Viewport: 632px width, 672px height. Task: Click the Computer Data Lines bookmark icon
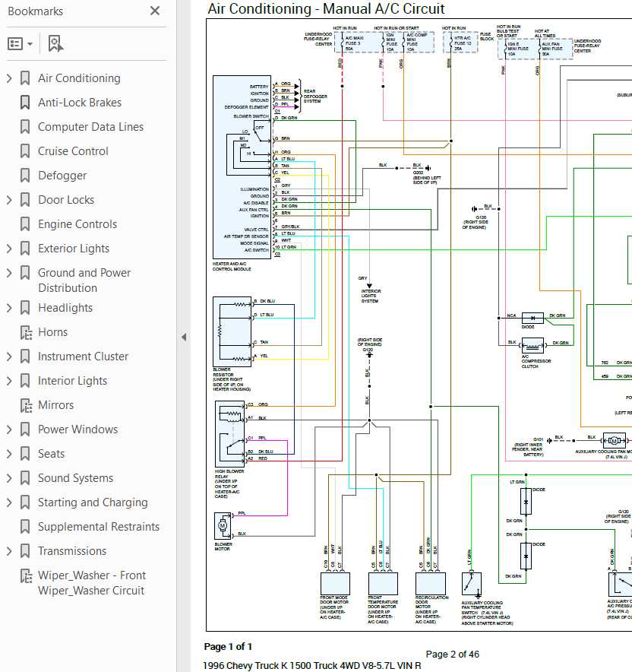25,127
